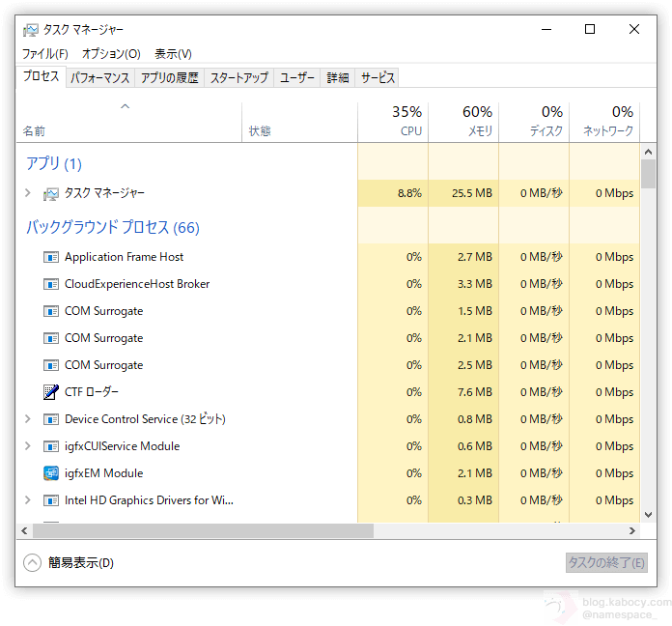
Task: Click the Device Control Service icon
Action: pos(51,419)
